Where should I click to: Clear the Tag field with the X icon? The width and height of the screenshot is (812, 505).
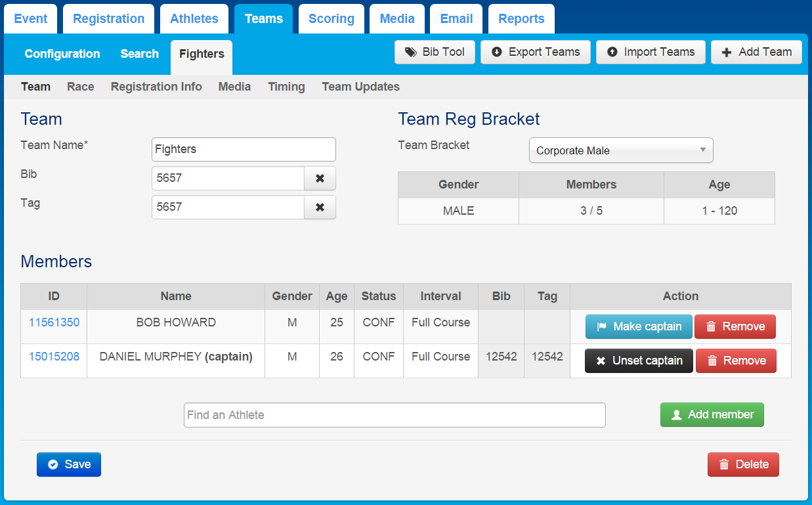coord(320,207)
